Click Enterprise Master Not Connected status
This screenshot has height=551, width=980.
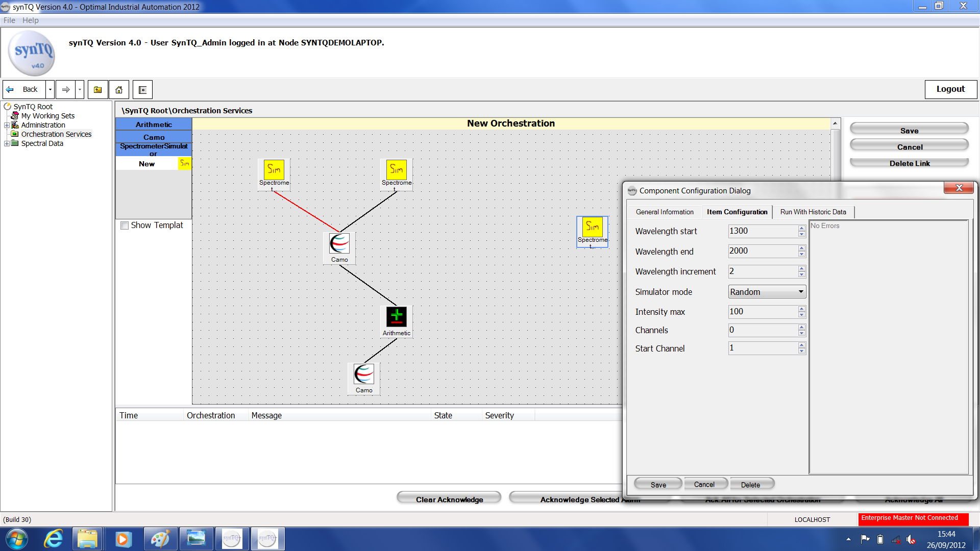coord(913,518)
